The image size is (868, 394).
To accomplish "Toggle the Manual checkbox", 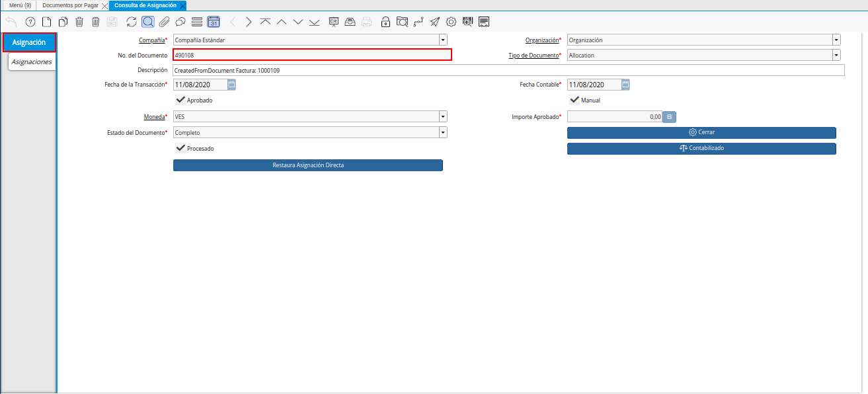I will 574,100.
